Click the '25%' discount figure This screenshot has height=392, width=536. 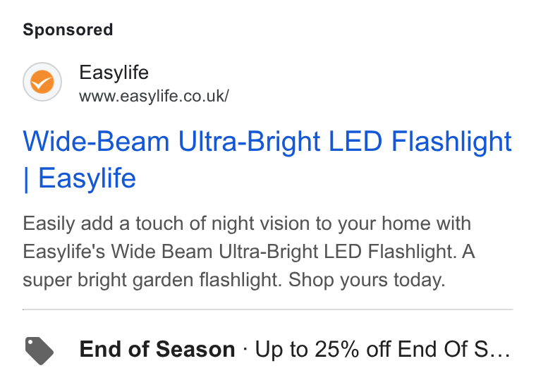pos(337,349)
